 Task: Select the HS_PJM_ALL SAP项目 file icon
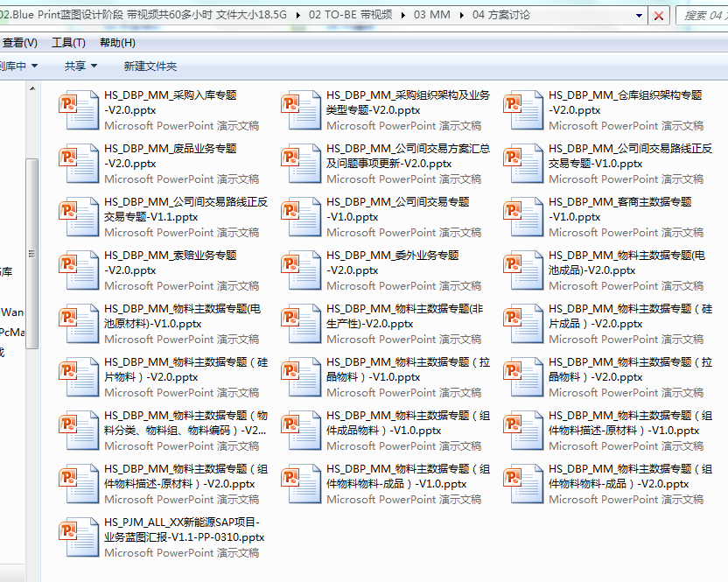point(79,537)
